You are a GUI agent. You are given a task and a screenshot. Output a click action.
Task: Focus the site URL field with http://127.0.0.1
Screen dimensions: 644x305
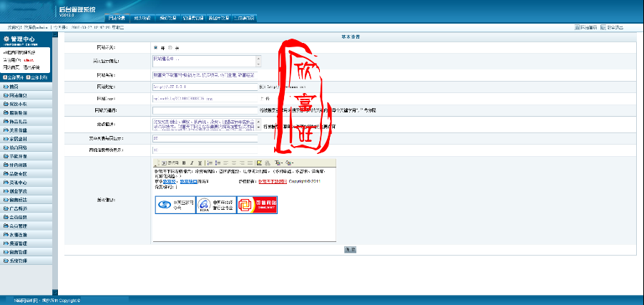coord(205,87)
